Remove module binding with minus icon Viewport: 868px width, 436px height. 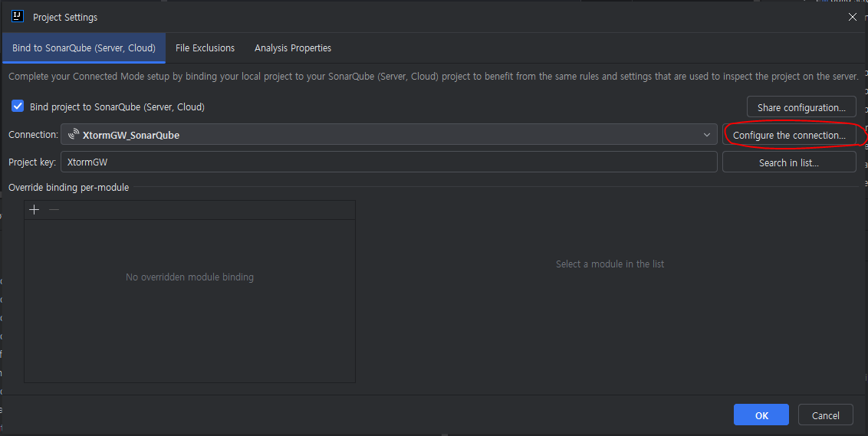click(x=54, y=210)
